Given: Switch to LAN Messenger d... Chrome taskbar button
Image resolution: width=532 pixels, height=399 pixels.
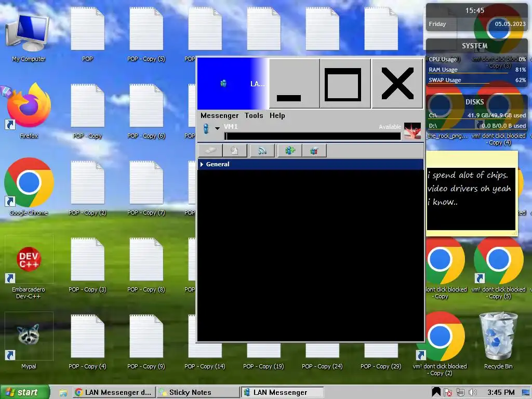Looking at the screenshot, I should coord(114,393).
